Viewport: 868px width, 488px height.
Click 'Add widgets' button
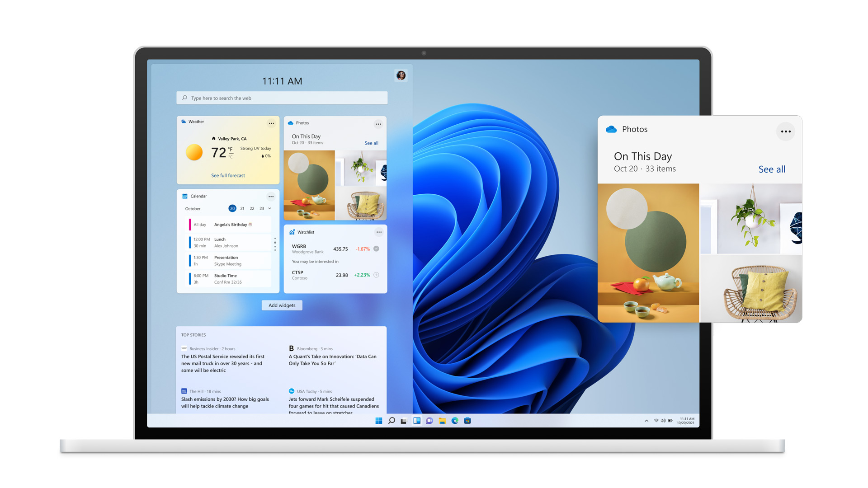point(282,305)
